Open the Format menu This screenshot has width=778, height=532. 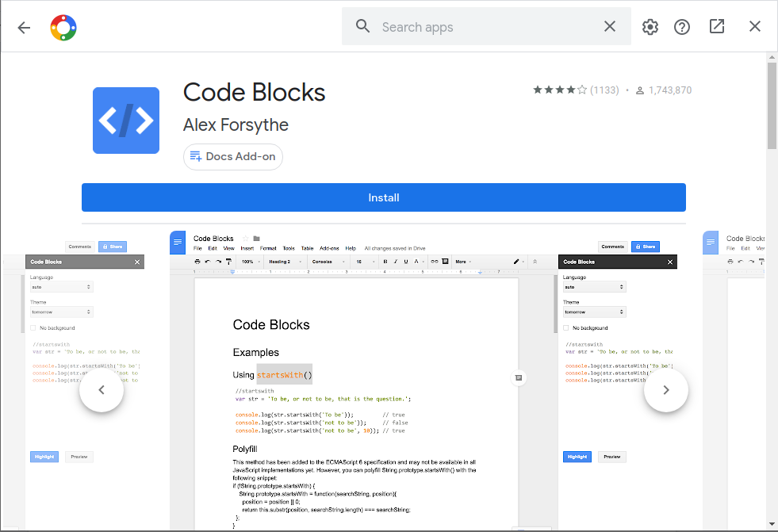[268, 248]
